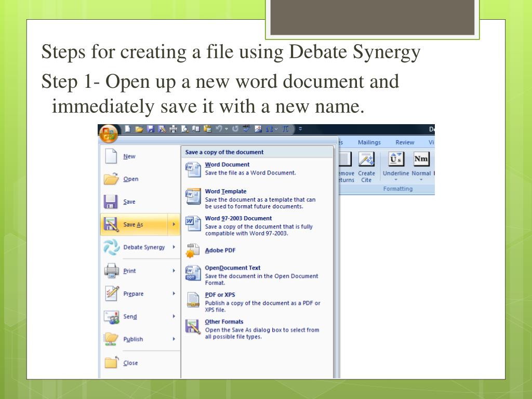Click the Other Formats floppy-pencil icon

(193, 327)
